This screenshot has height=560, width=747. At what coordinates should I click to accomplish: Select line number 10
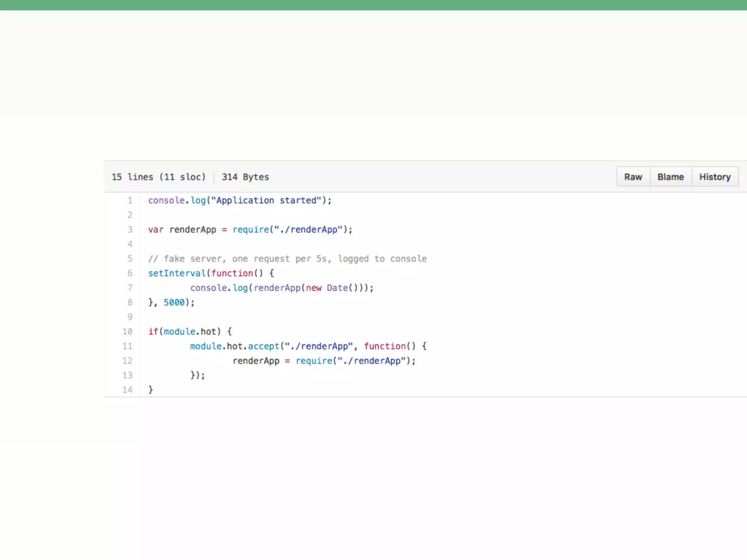pos(127,332)
